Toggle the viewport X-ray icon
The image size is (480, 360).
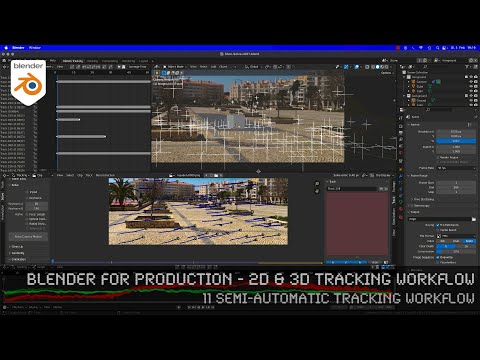(x=367, y=67)
